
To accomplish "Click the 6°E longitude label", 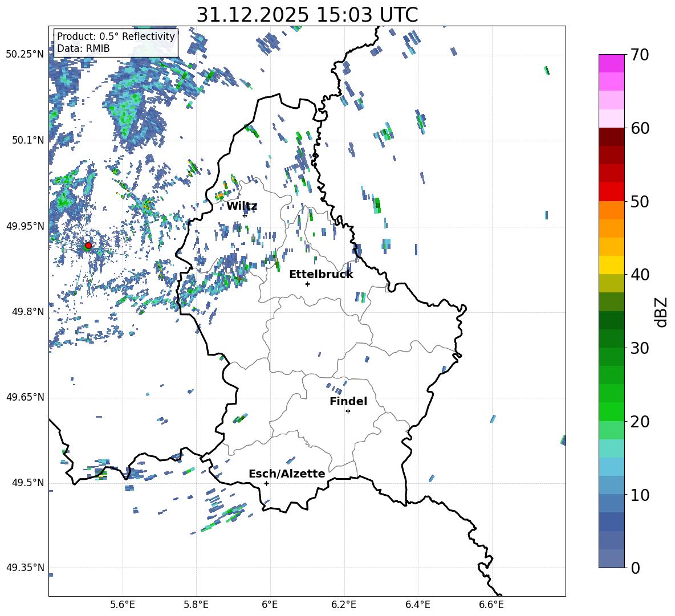I will (270, 605).
